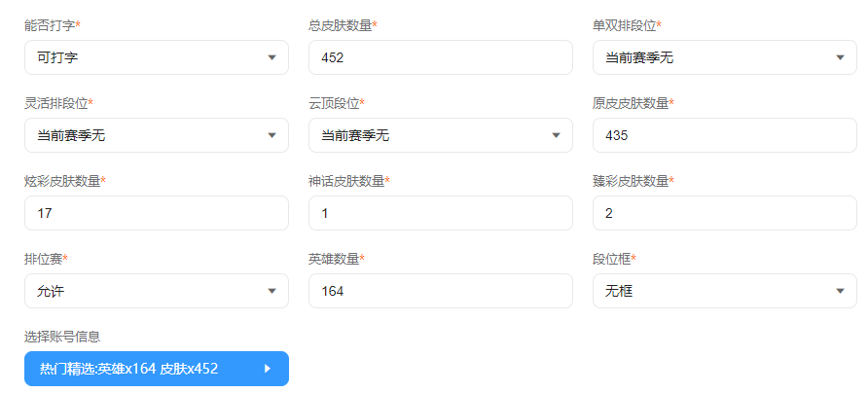Screen dimensions: 868x393
Task: Click the 原皮皮肤数量 input field
Action: [724, 135]
